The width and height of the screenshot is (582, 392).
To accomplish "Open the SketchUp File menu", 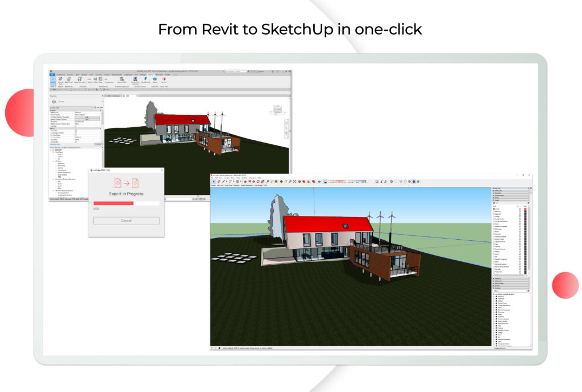I will tap(213, 178).
